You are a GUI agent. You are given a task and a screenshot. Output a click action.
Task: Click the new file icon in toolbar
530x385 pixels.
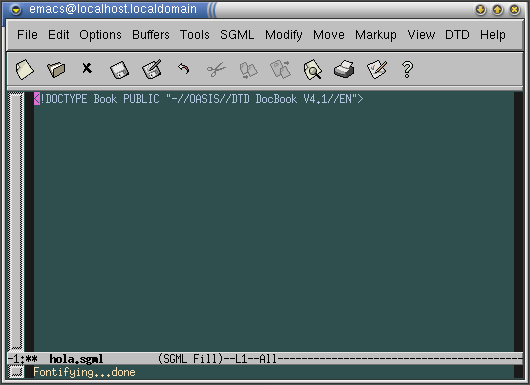(25, 69)
